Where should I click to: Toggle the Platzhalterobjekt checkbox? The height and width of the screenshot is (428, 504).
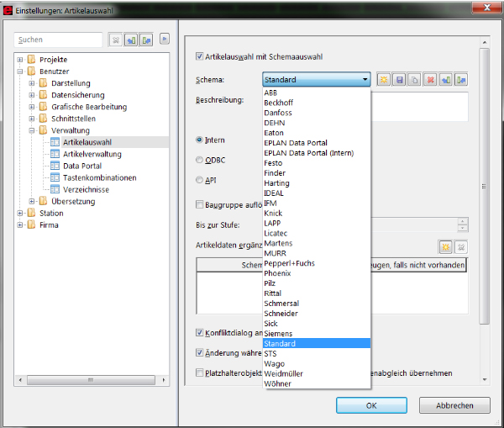coord(200,373)
